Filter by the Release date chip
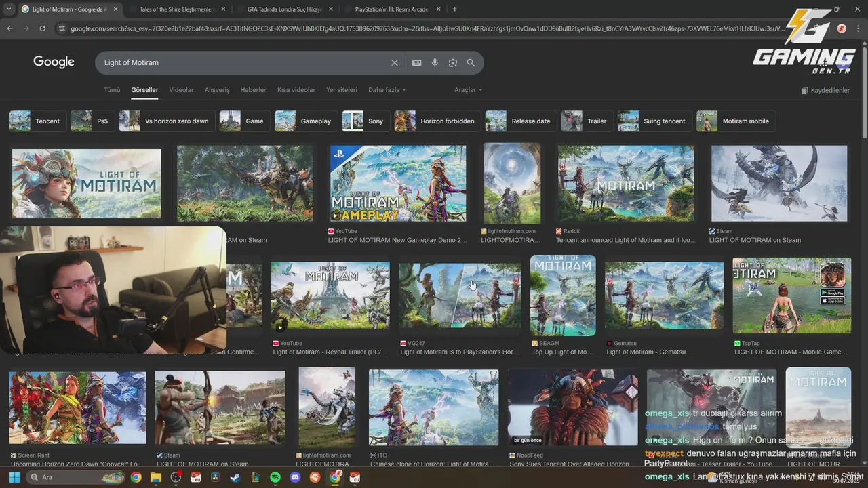 coord(521,121)
